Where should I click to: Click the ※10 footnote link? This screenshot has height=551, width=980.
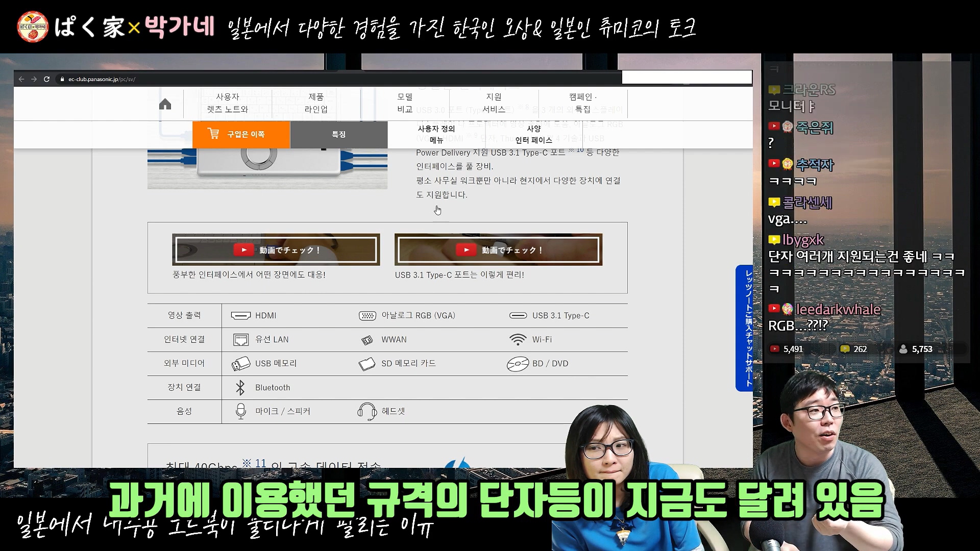(x=575, y=150)
